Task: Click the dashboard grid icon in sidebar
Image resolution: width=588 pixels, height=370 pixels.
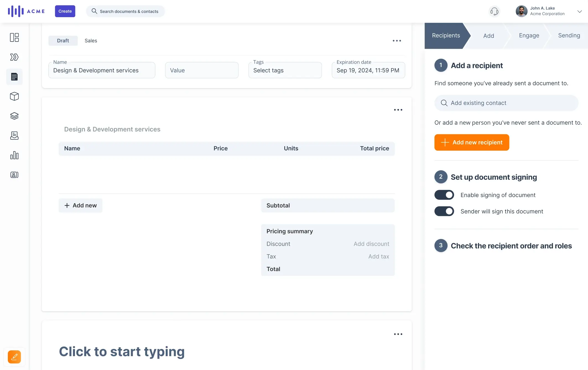Action: click(x=14, y=37)
